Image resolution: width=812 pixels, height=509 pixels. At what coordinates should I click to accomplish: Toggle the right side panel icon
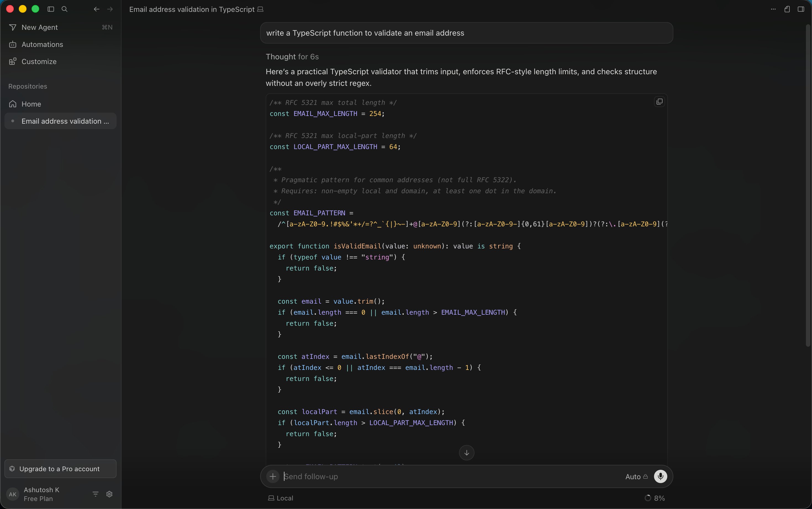[801, 9]
